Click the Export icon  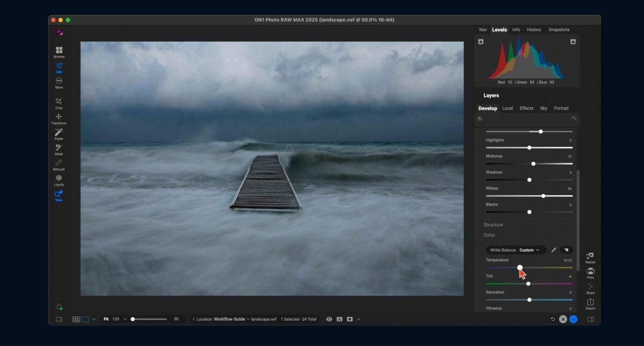pos(590,304)
